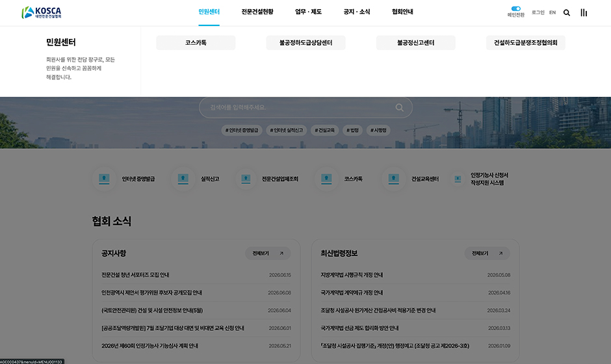The width and height of the screenshot is (611, 364).
Task: Open the 민원센터 menu
Action: [209, 12]
